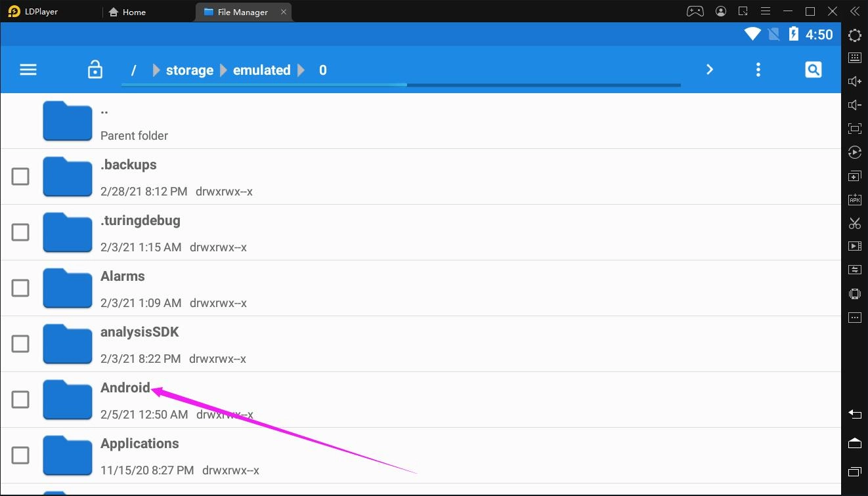The width and height of the screenshot is (868, 496).
Task: Click the root access lock icon
Action: point(95,70)
